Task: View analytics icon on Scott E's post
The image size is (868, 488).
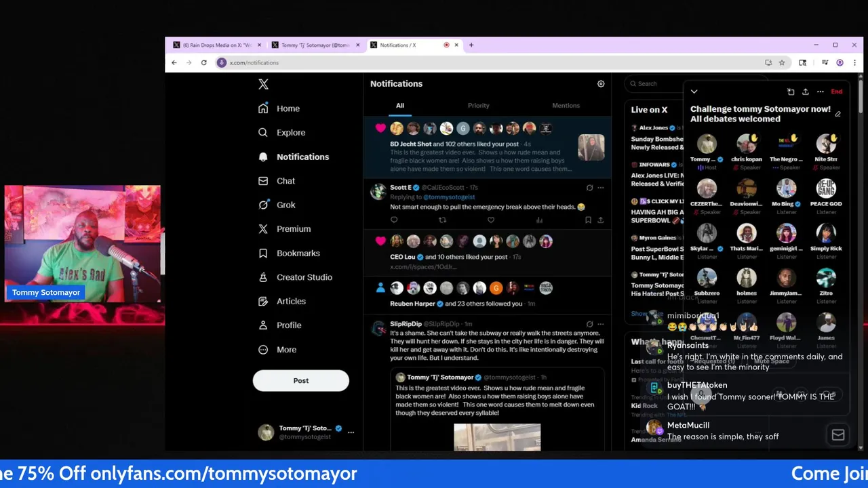Action: pyautogui.click(x=539, y=220)
